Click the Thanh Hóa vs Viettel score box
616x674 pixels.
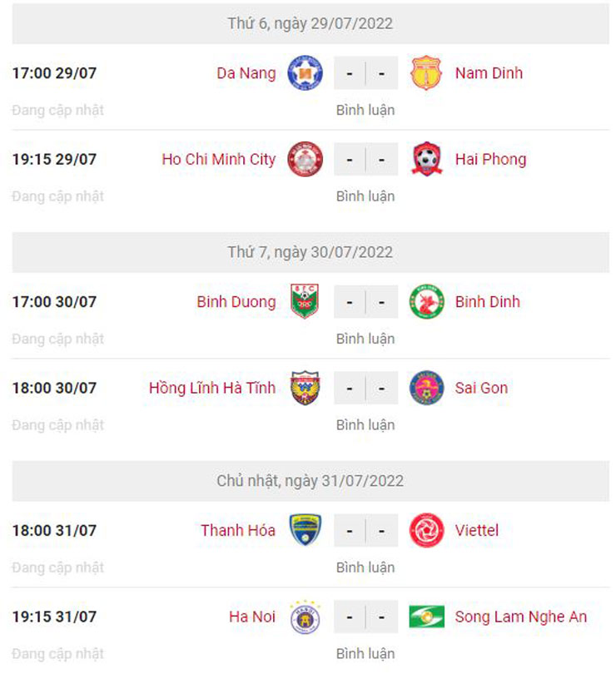click(x=365, y=531)
